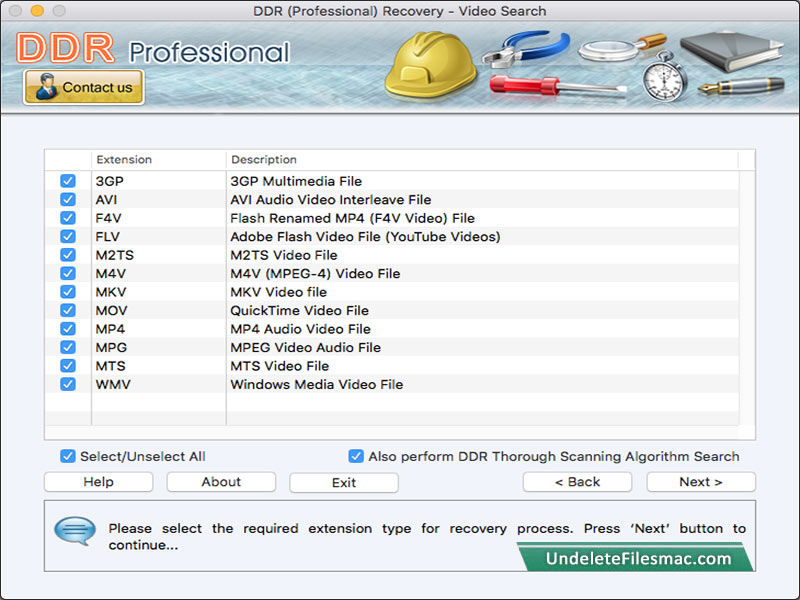Toggle the 3GP Multimedia File checkbox

[67, 181]
